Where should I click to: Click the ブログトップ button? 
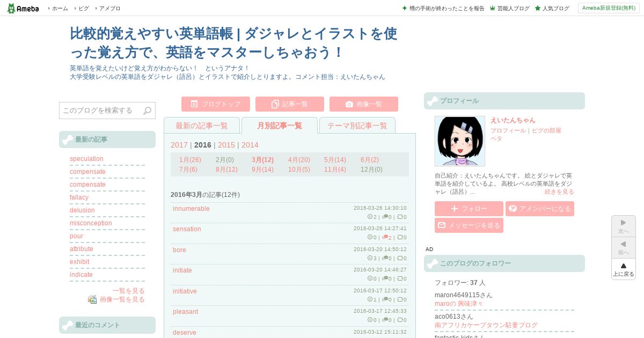216,104
